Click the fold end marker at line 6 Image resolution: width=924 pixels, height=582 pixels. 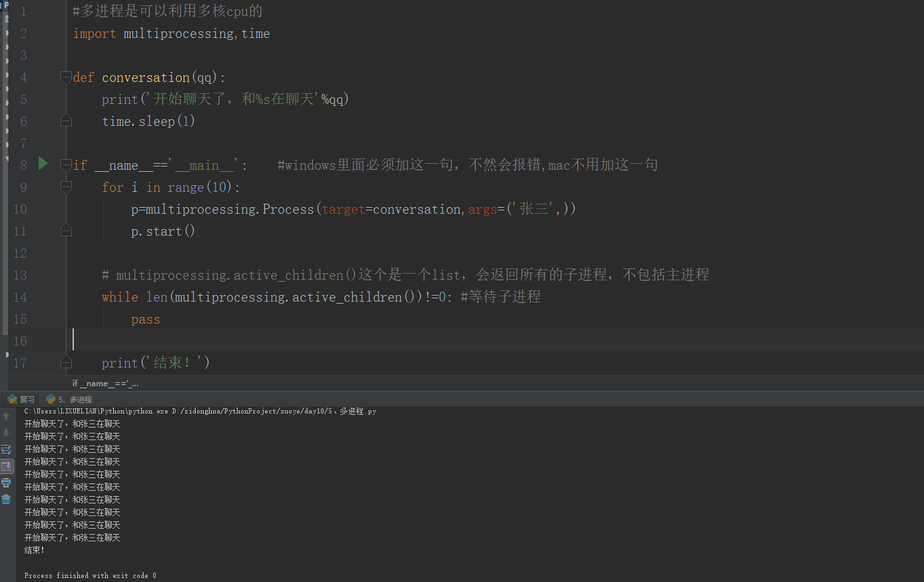tap(66, 121)
